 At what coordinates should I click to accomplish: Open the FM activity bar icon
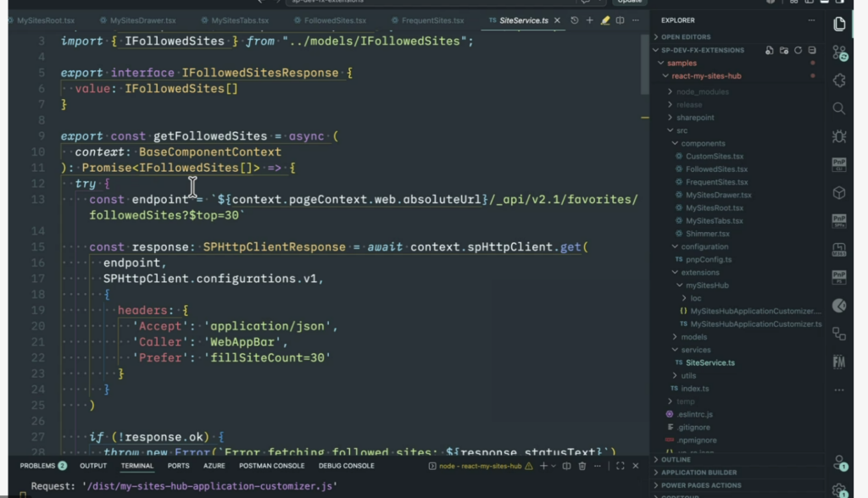click(839, 362)
